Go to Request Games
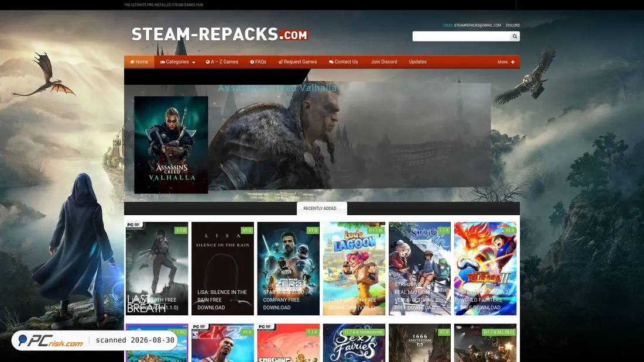This screenshot has width=644, height=362. [297, 62]
